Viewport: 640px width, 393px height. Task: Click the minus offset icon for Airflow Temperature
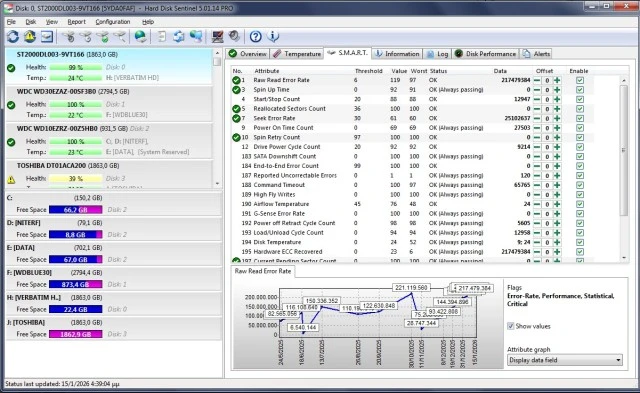pyautogui.click(x=537, y=204)
